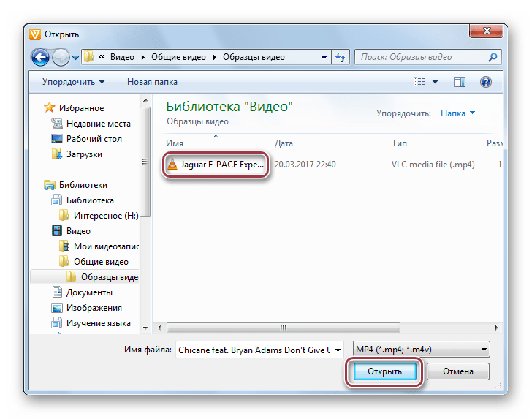This screenshot has width=532, height=419.
Task: Open Загрузки in favorites
Action: (77, 154)
